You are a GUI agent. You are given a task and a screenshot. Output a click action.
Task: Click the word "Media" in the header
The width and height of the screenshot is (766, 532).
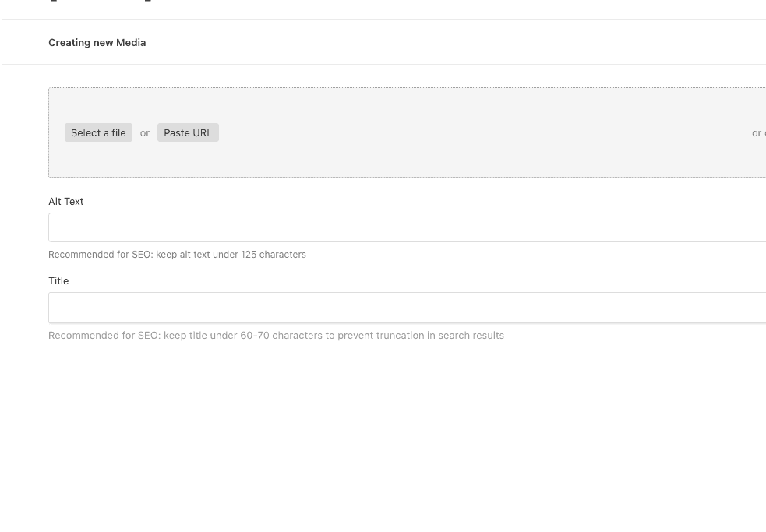click(131, 43)
